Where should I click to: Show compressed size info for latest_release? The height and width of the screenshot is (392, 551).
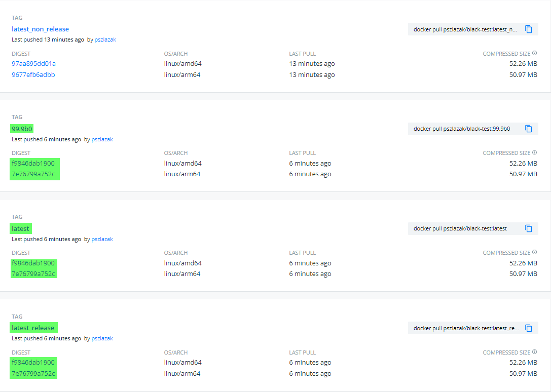coord(534,351)
